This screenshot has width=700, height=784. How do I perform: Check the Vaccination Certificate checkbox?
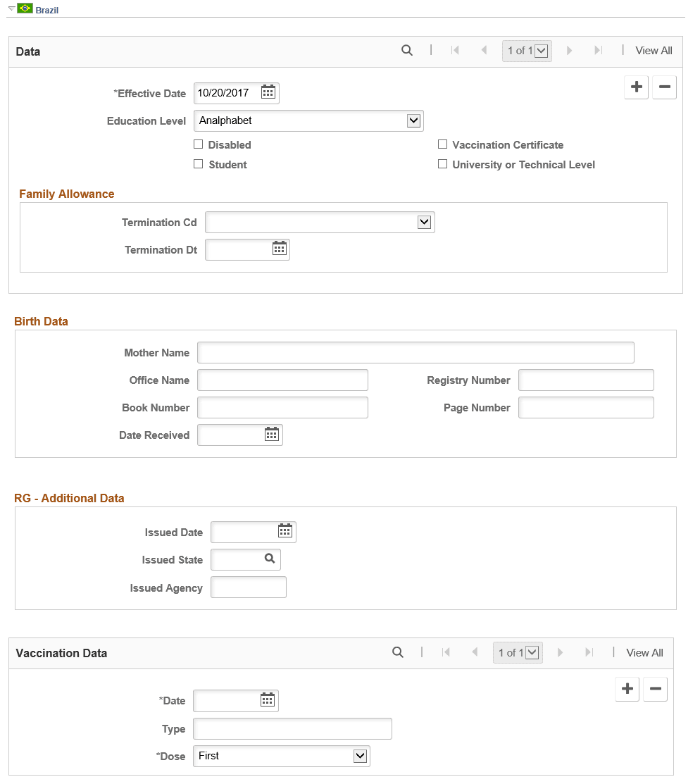tap(443, 144)
